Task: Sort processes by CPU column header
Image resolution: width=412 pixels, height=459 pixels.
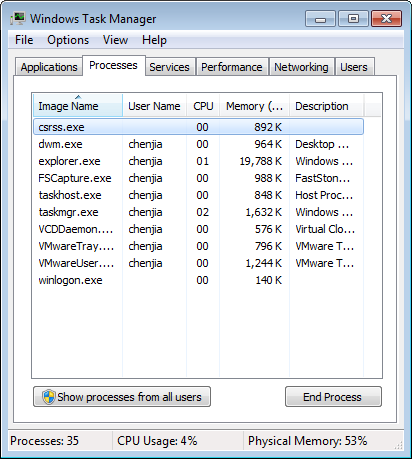Action: (x=203, y=106)
